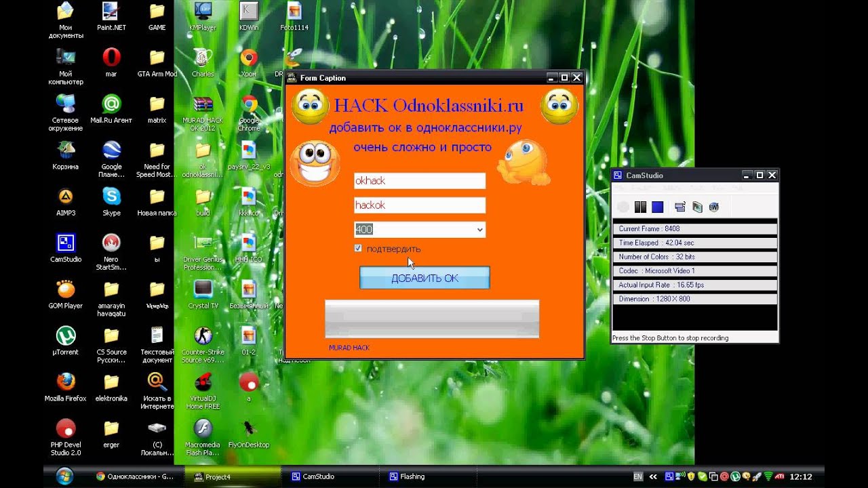Expand hidden tray icons chevron

653,476
